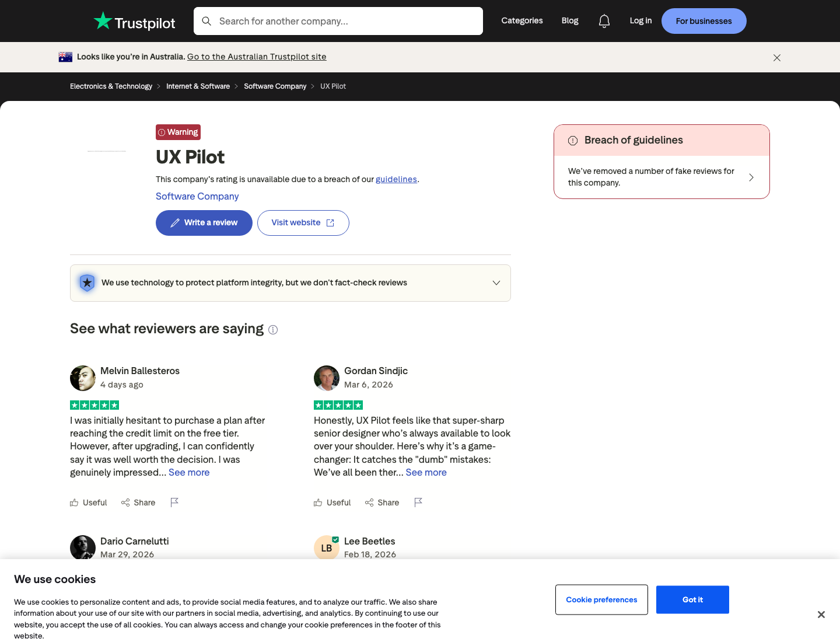Click Gordan Sindjic five-star rating
Image resolution: width=840 pixels, height=642 pixels.
click(338, 405)
